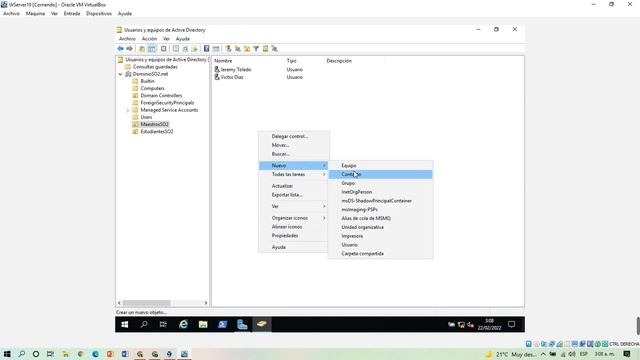
Task: Click the Refresh toolbar icon
Action: pos(185,49)
